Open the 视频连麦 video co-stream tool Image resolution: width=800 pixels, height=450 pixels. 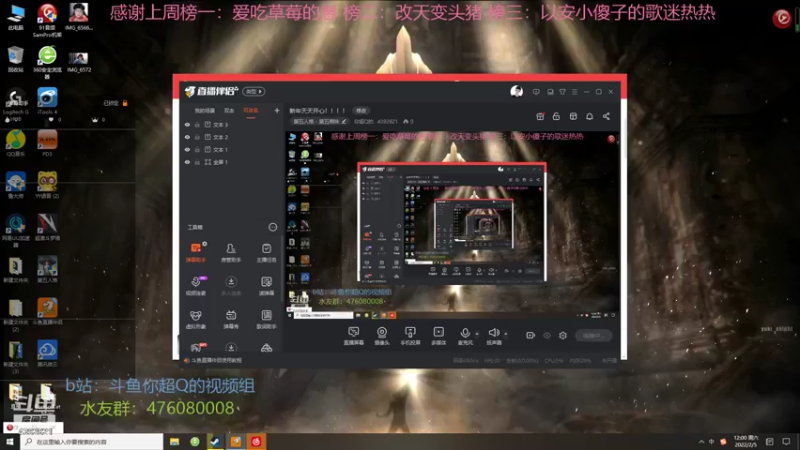[195, 286]
